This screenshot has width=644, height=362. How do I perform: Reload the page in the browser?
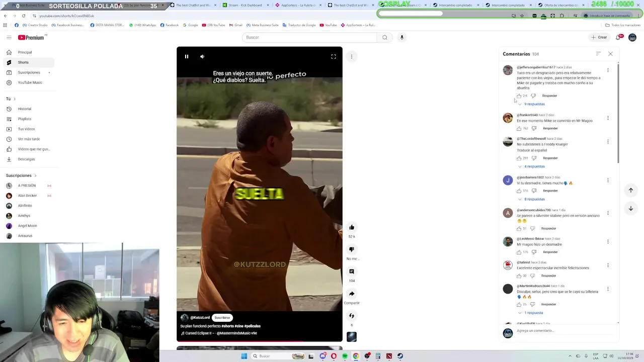click(x=23, y=16)
